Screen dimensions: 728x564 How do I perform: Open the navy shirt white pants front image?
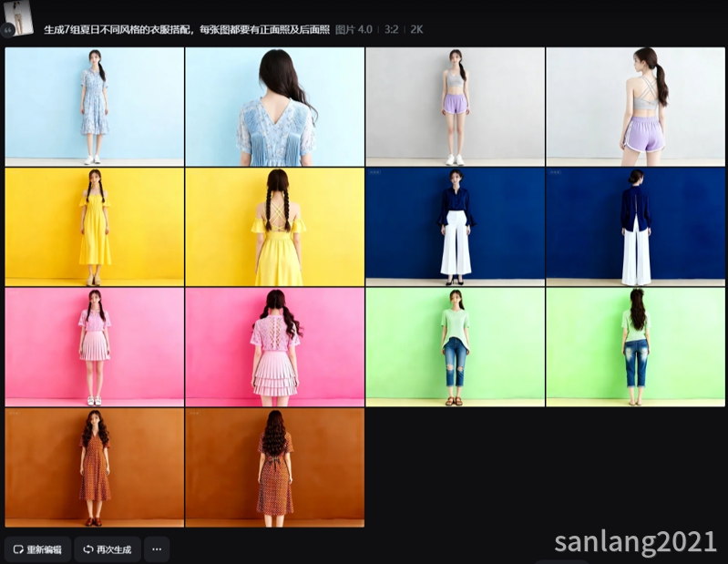(x=455, y=227)
